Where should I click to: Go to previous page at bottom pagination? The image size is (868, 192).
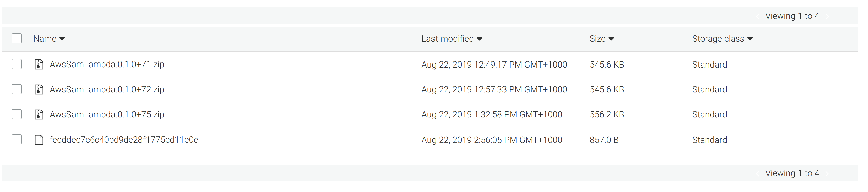click(x=757, y=173)
